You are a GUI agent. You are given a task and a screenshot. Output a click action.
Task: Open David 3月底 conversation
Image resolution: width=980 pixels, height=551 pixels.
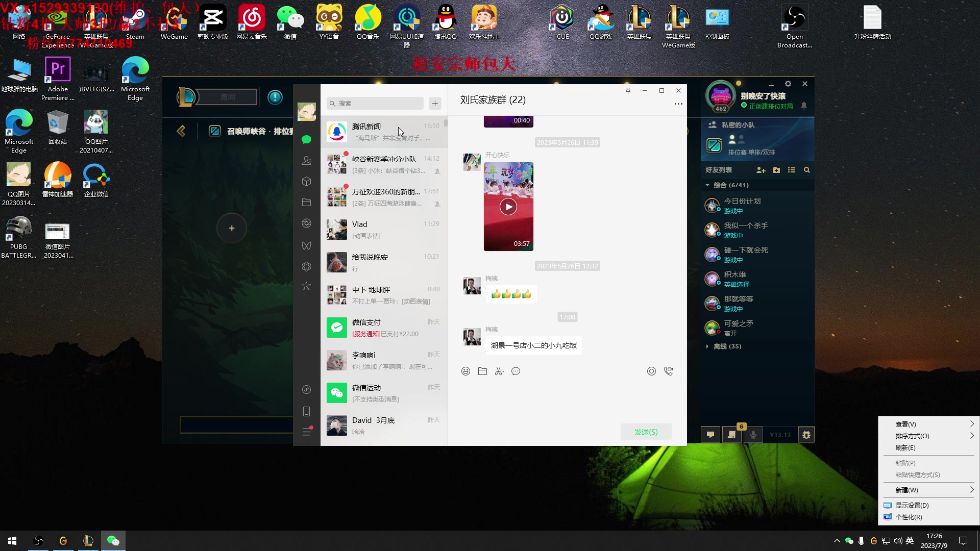[384, 426]
